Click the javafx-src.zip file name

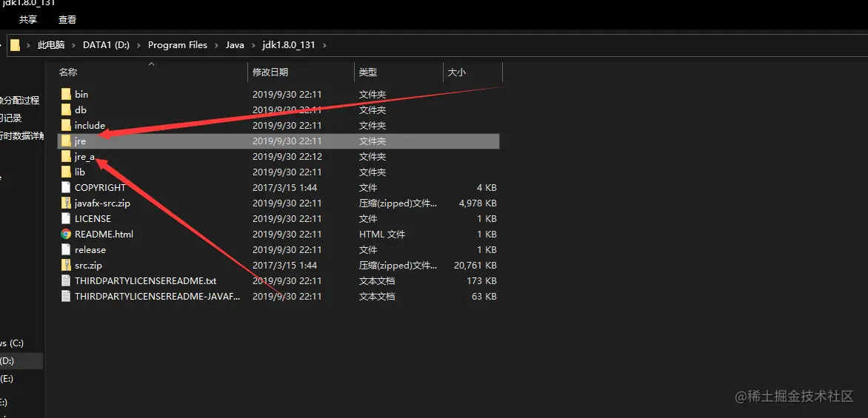(102, 203)
